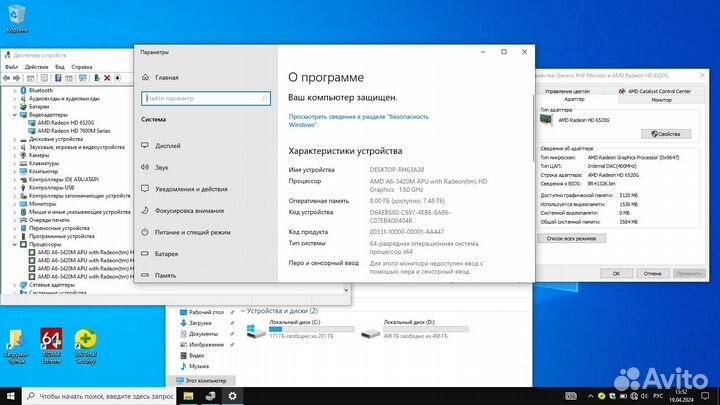
Task: Open the Sound (Звук) settings page
Action: [x=162, y=167]
